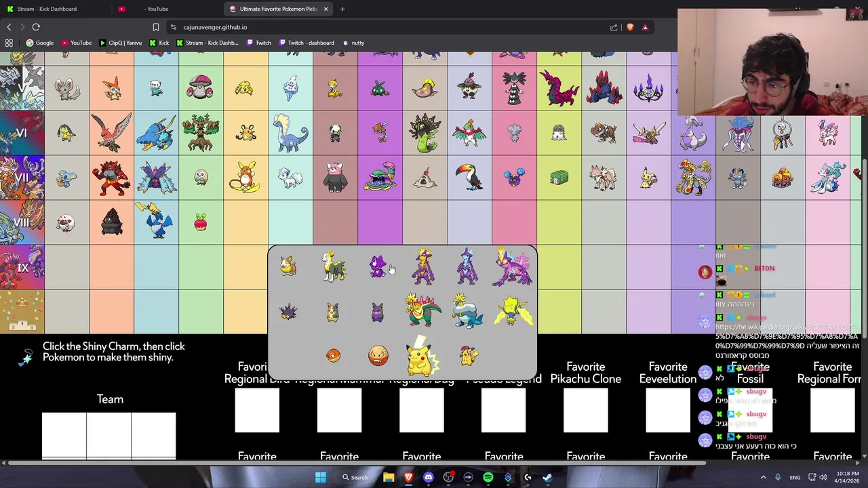Open the ClipQ | Yanivu bookmark
The width and height of the screenshot is (868, 488).
tap(121, 43)
